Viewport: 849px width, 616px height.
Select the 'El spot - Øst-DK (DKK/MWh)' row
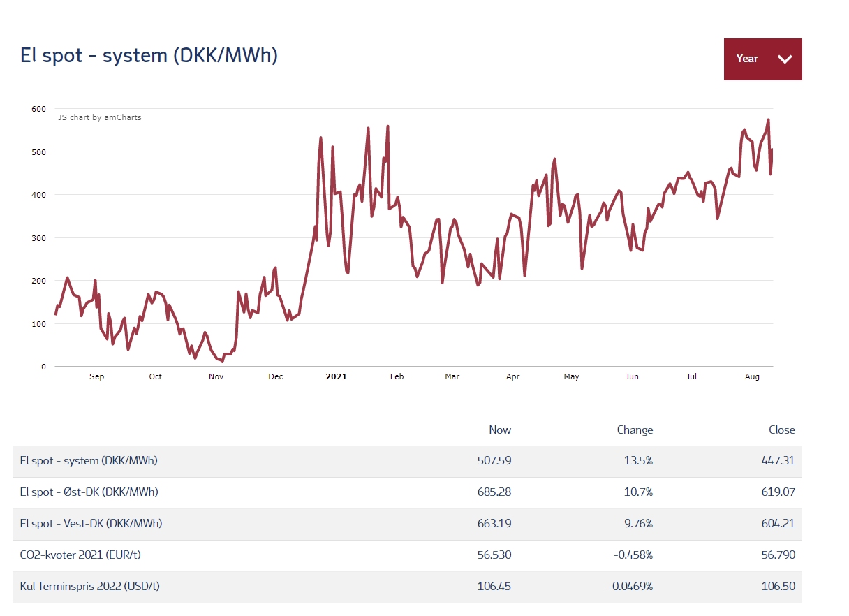point(89,492)
